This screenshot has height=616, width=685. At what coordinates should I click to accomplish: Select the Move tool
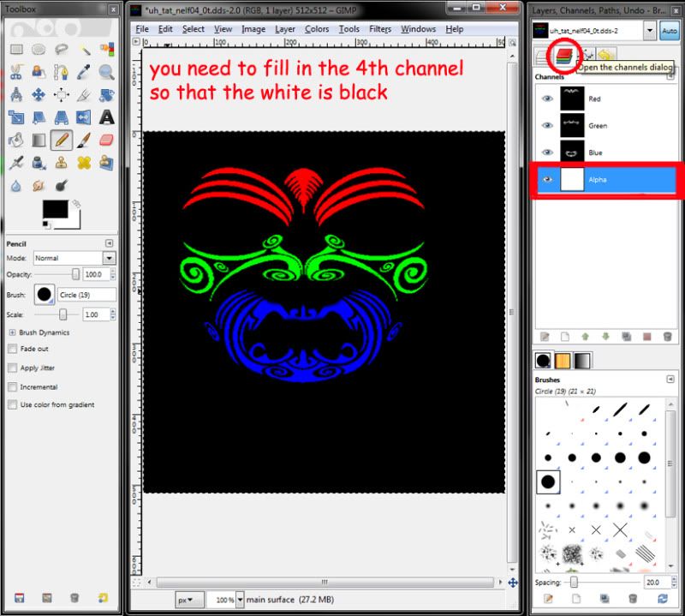[37, 94]
